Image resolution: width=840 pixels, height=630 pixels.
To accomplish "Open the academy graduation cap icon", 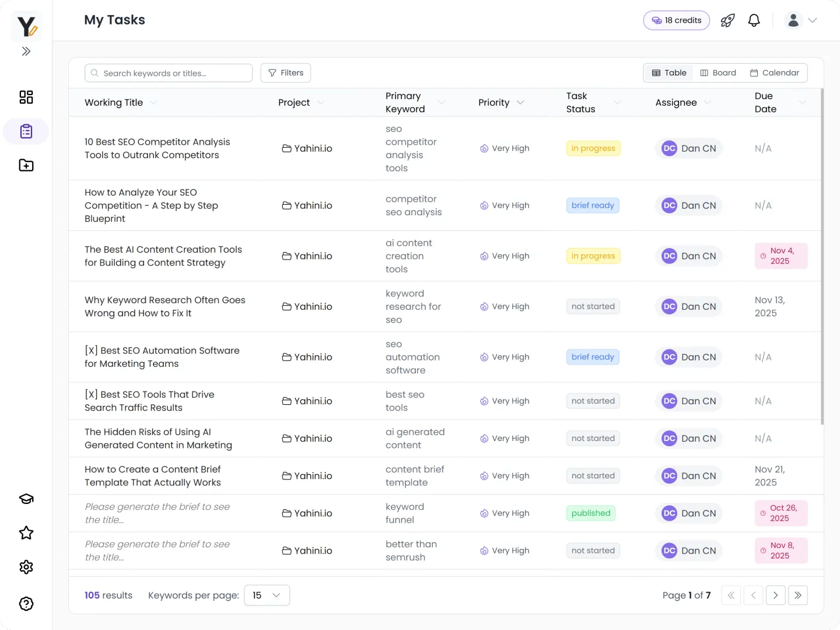I will point(26,499).
